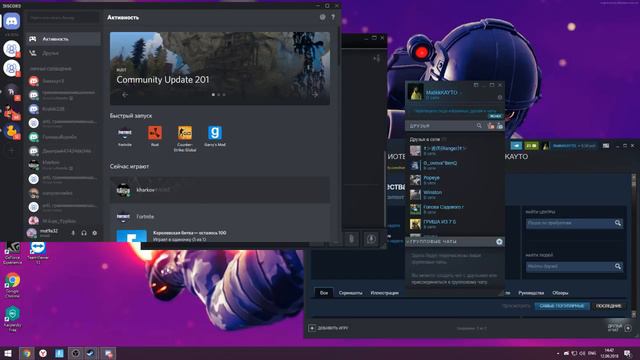Click Steam profile avatar in friends window
Screen dimensions: 640x360
click(416, 92)
